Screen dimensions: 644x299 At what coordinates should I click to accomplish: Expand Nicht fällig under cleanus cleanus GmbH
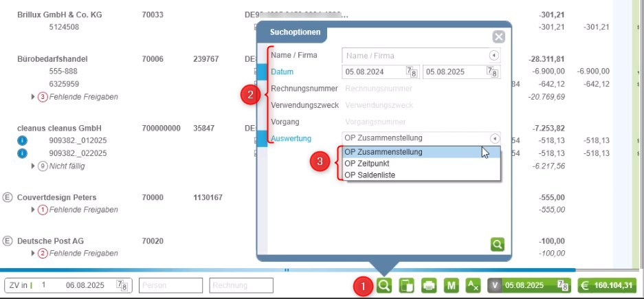click(34, 166)
